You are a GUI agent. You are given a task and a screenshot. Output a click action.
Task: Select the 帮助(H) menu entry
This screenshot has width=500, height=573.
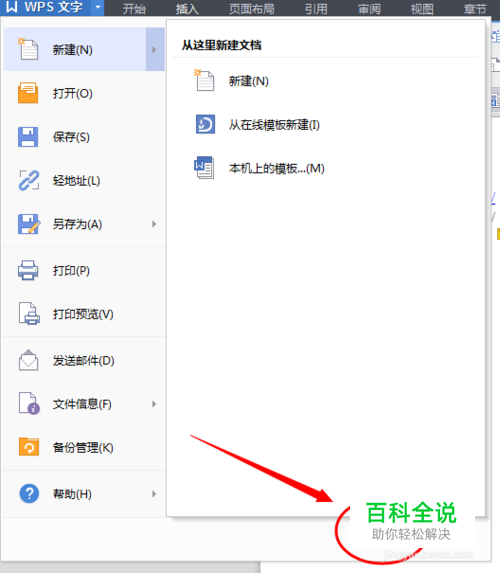(x=84, y=494)
